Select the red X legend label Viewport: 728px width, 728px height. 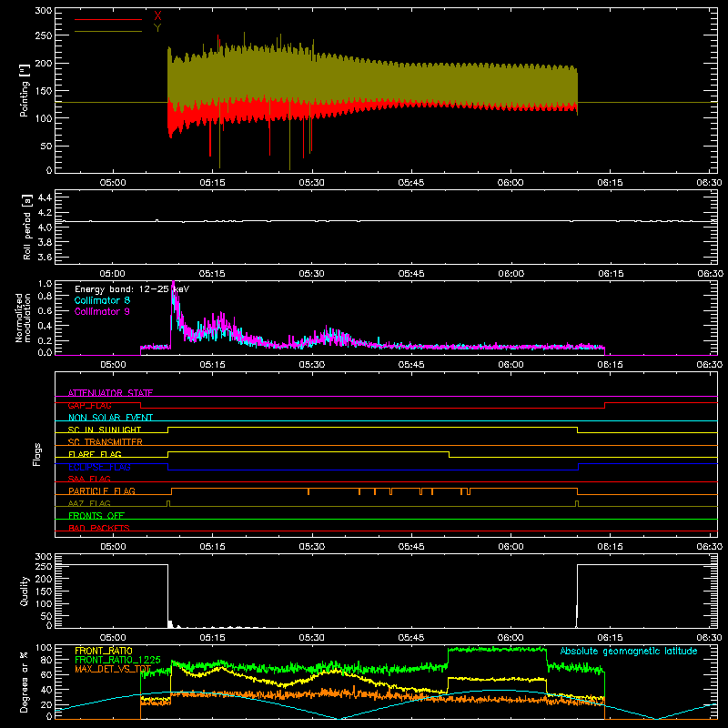click(157, 16)
